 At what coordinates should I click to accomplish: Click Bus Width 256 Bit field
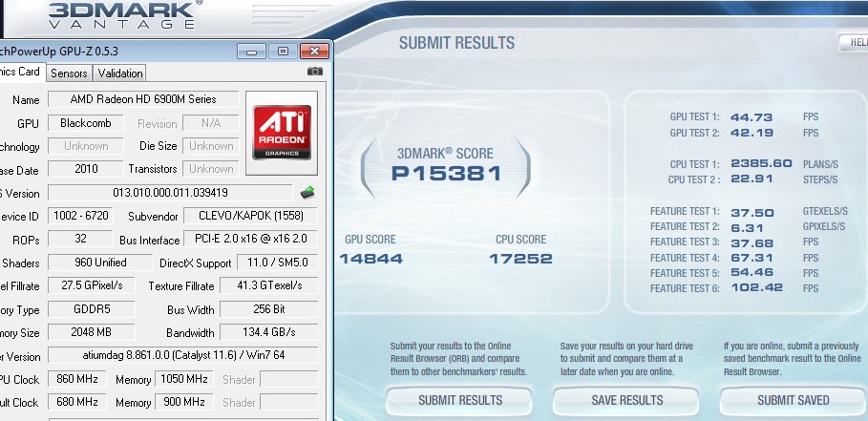(x=269, y=308)
